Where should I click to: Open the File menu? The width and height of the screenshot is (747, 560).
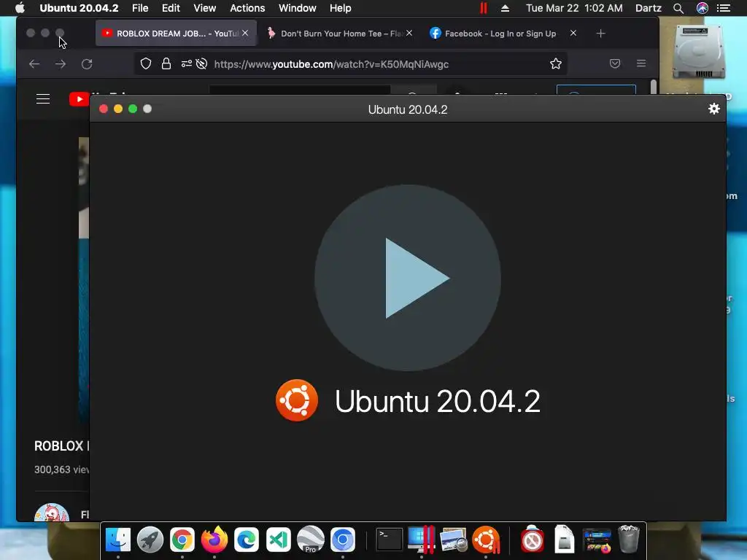click(140, 8)
